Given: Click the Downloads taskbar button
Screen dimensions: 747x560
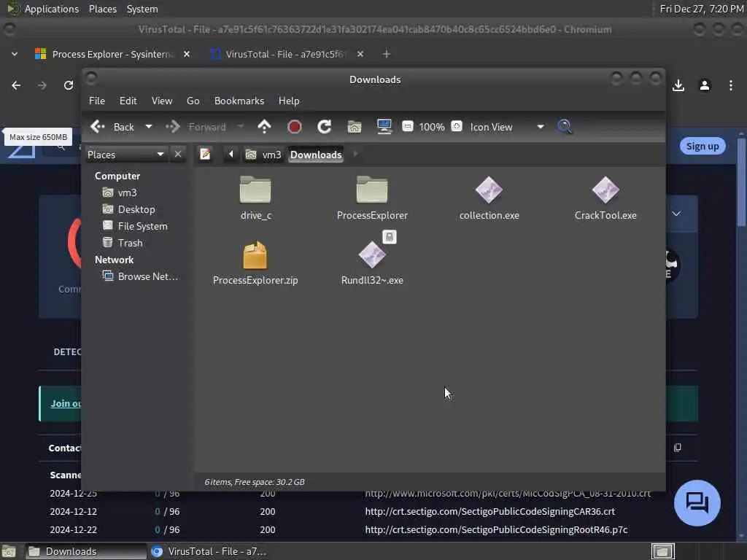Looking at the screenshot, I should coord(86,551).
